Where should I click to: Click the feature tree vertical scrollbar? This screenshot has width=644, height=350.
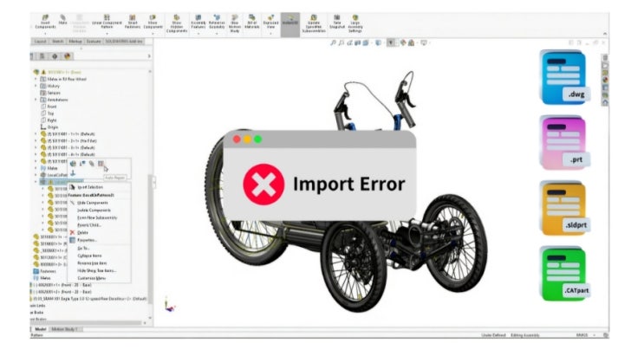(150, 238)
